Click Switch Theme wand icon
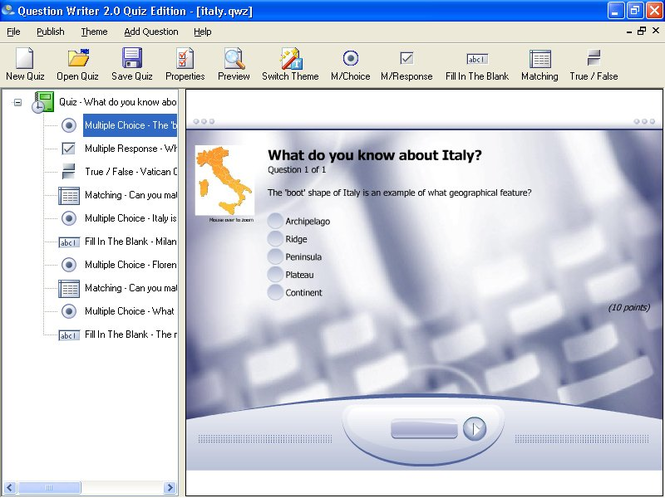Screen dimensions: 665x498 click(x=290, y=64)
